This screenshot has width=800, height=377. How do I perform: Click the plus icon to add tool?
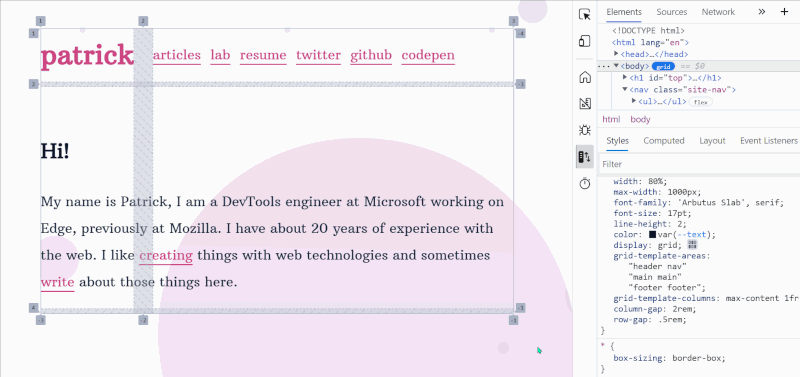(784, 12)
